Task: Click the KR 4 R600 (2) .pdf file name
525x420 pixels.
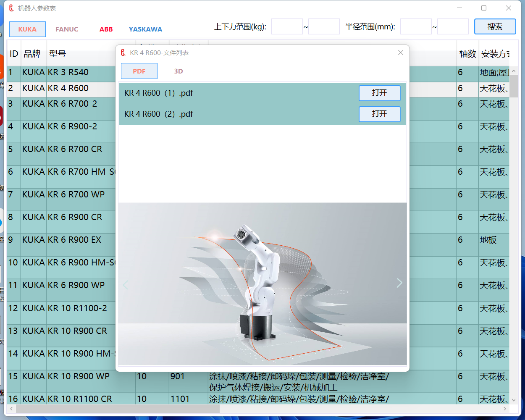Action: pyautogui.click(x=159, y=114)
